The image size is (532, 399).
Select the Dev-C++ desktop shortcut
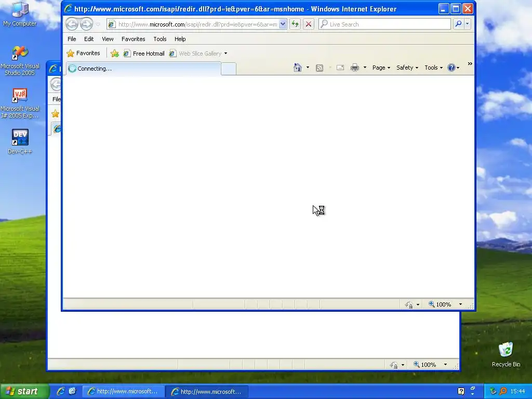[x=20, y=142]
